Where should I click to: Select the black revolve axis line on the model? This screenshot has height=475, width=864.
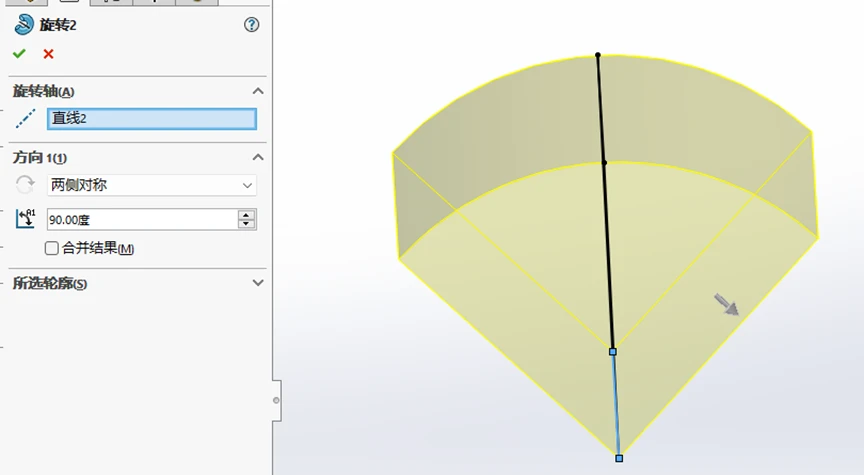tap(605, 202)
